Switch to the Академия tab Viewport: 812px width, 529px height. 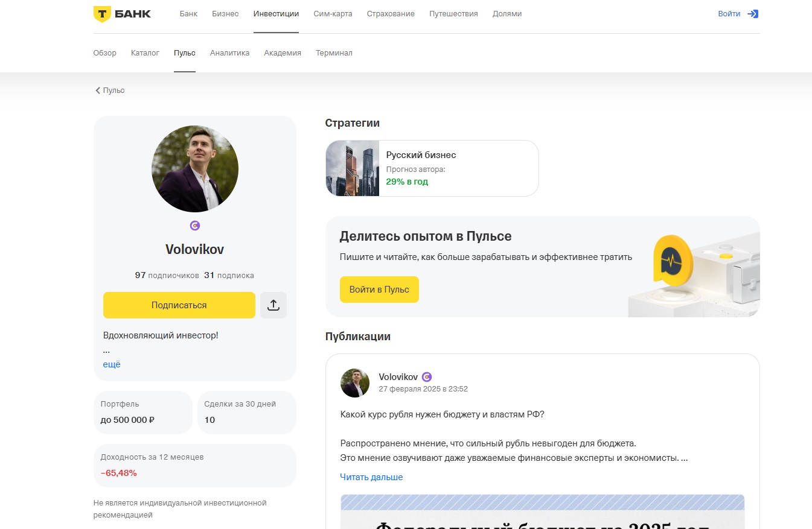click(283, 53)
